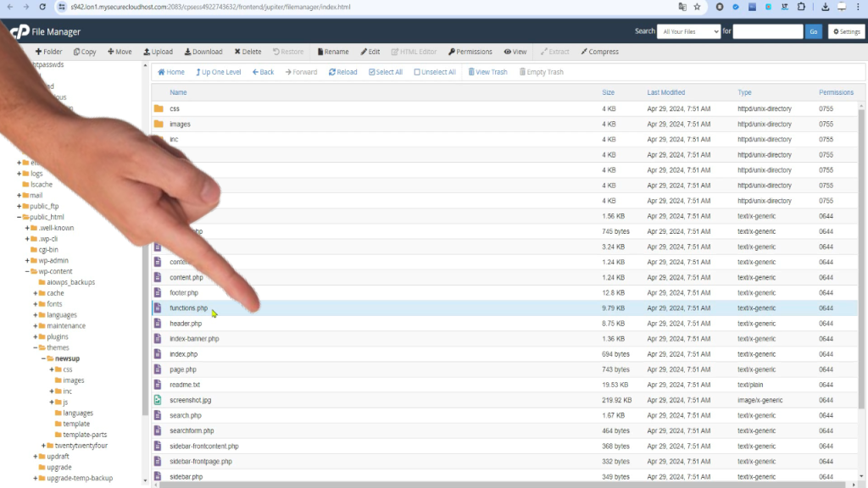The height and width of the screenshot is (488, 868).
Task: Click the Compress toolbar icon
Action: (x=599, y=52)
